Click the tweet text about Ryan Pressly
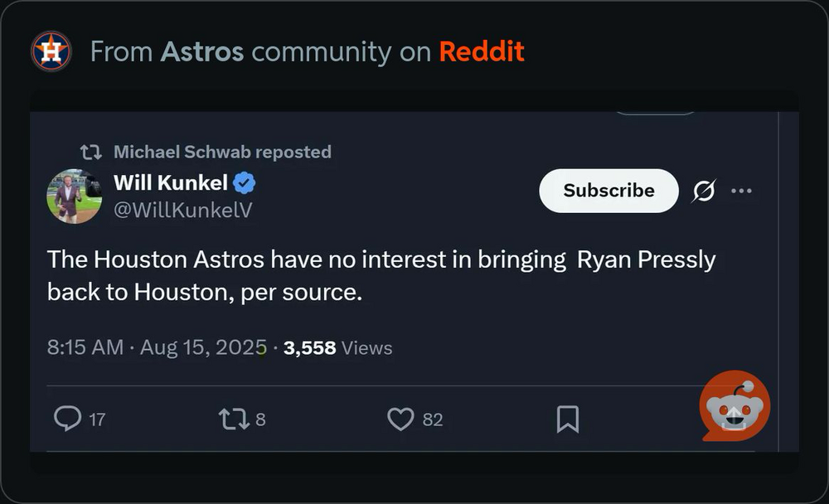The width and height of the screenshot is (829, 504). pyautogui.click(x=381, y=275)
